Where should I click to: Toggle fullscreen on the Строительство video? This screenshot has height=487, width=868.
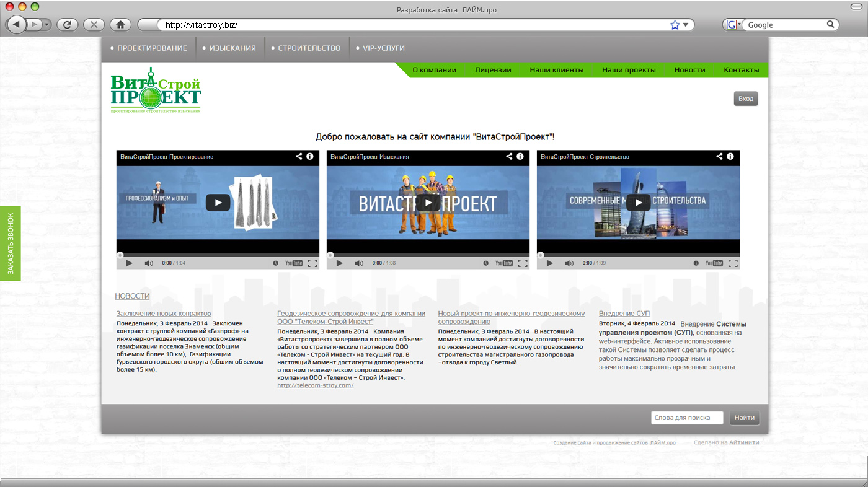pyautogui.click(x=733, y=263)
